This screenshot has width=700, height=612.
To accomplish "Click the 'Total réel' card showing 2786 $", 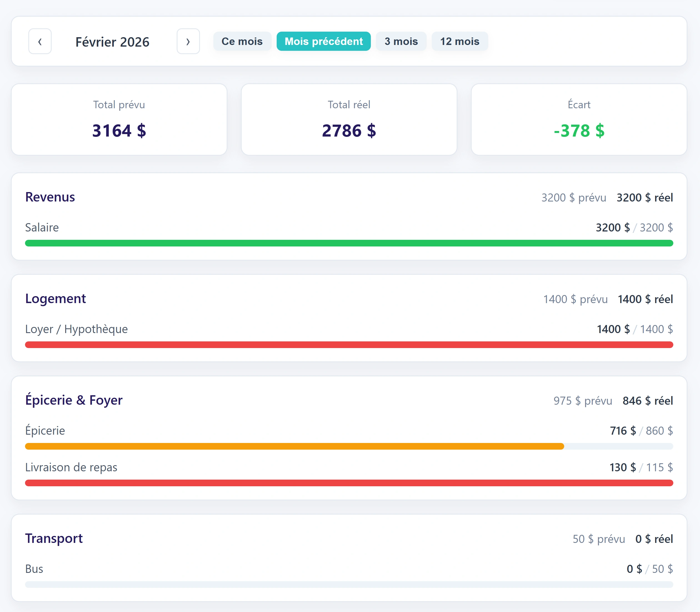I will click(349, 120).
